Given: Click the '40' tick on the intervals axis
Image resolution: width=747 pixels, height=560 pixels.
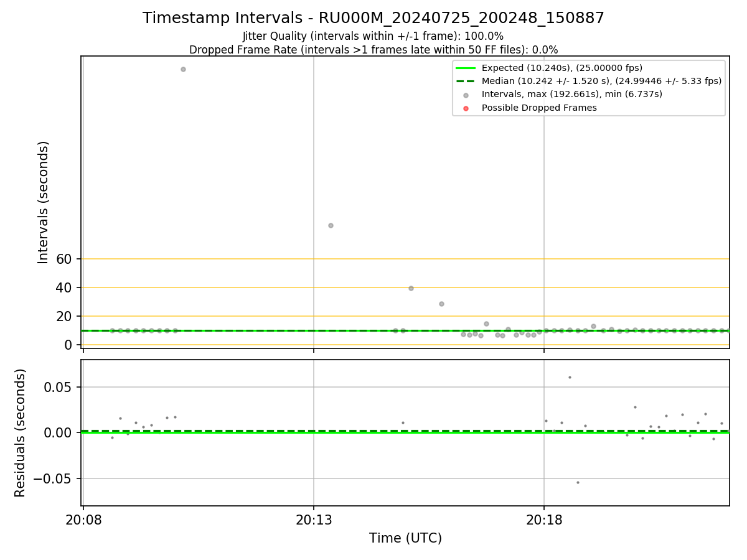Looking at the screenshot, I should point(65,287).
